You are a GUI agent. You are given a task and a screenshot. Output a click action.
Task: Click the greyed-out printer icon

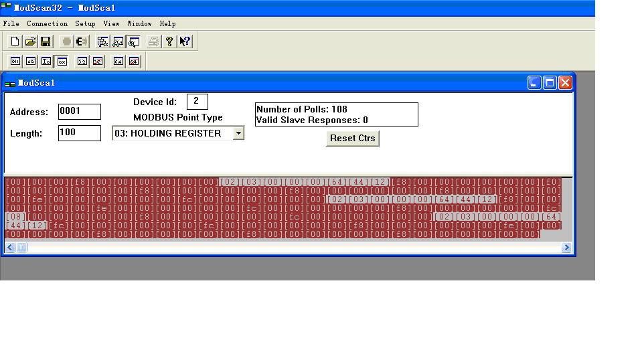click(x=153, y=41)
